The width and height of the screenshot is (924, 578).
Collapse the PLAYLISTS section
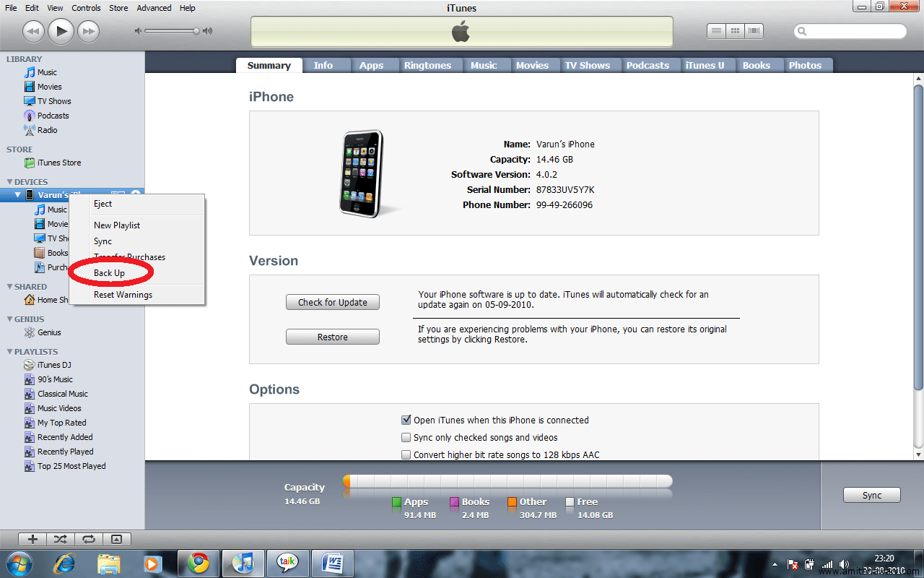(x=9, y=352)
